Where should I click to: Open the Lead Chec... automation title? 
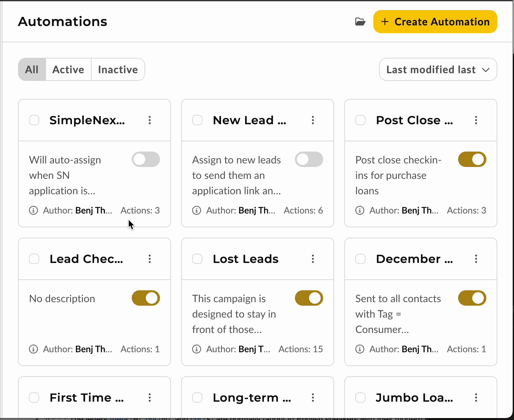86,259
